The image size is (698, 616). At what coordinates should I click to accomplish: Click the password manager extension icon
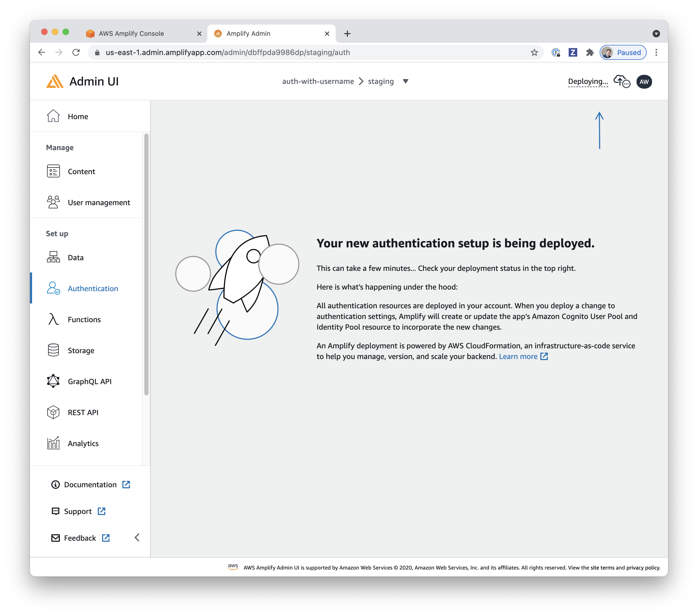tap(556, 52)
